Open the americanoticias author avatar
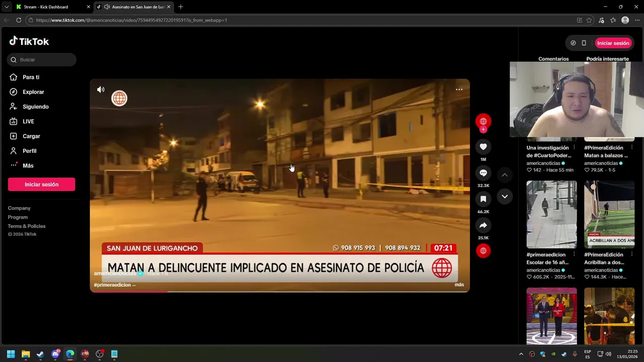644x362 pixels. coord(483,121)
